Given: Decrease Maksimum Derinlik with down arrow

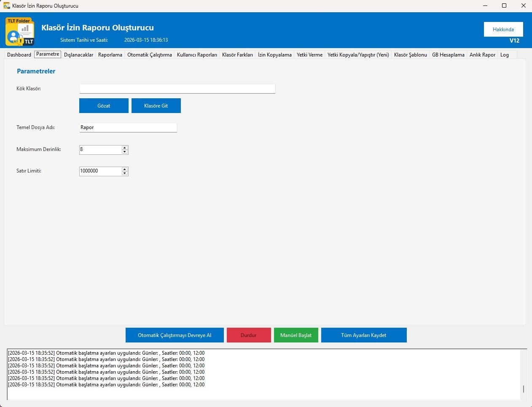Looking at the screenshot, I should click(124, 152).
